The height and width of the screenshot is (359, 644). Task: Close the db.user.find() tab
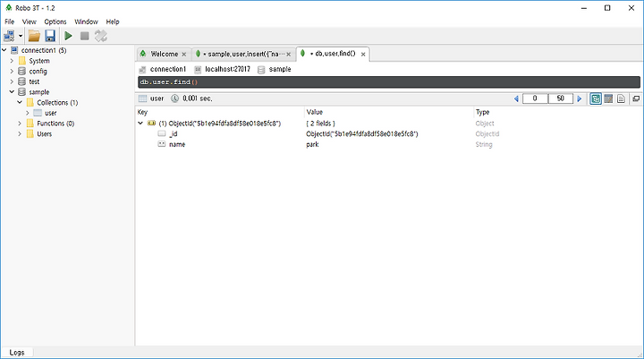point(363,55)
